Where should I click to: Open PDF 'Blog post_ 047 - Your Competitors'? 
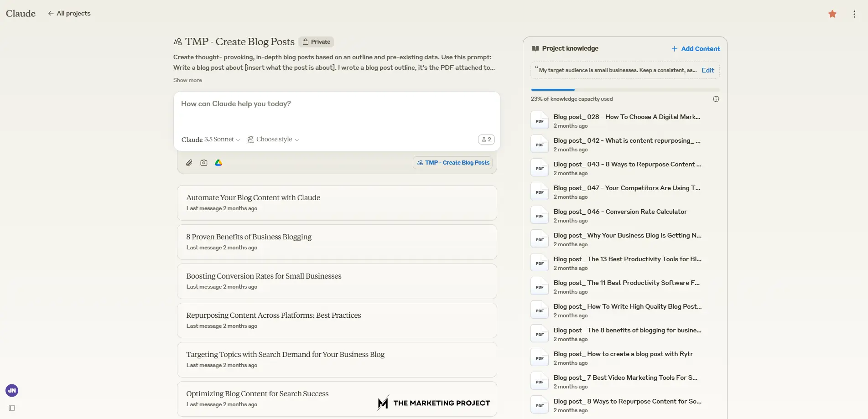coord(625,192)
